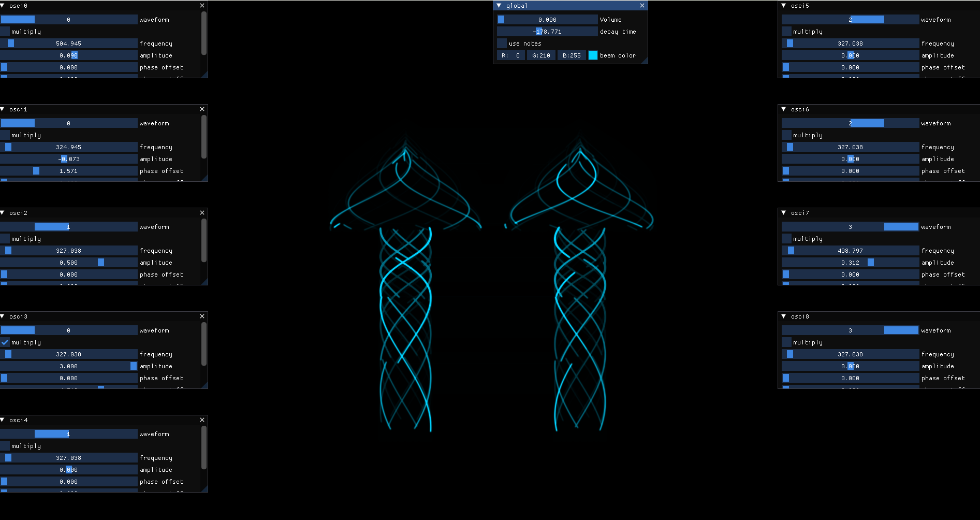Click the osci3 window resize grip

205,385
